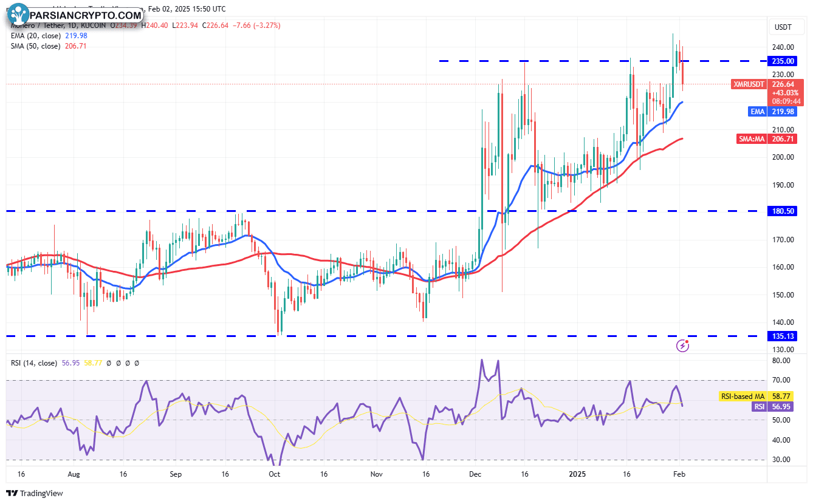Image resolution: width=813 pixels, height=504 pixels.
Task: Click the Sep label on the time axis
Action: [x=176, y=474]
